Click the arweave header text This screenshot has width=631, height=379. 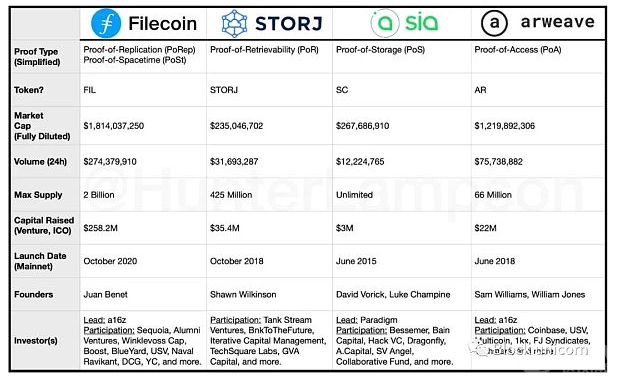click(x=557, y=22)
